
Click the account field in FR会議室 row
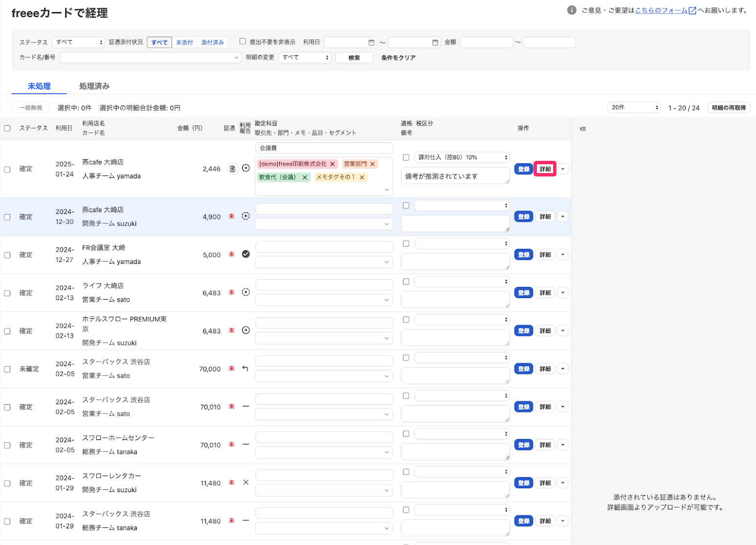point(324,246)
